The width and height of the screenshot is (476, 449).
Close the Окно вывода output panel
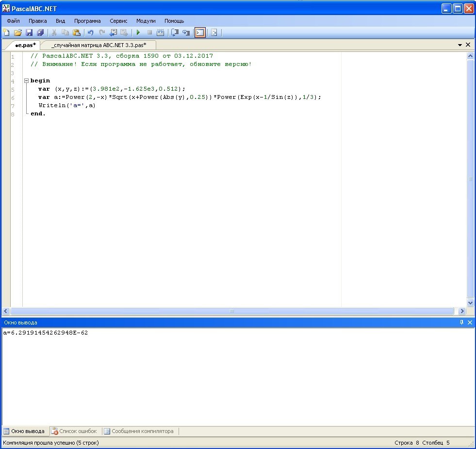coord(470,322)
